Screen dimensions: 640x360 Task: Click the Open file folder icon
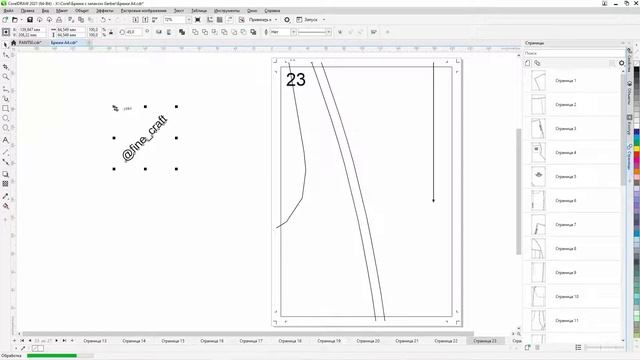[x=14, y=20]
